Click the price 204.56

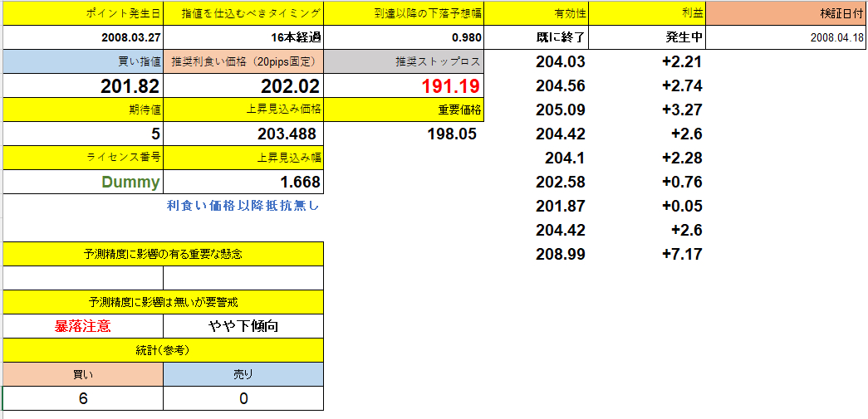click(x=560, y=85)
